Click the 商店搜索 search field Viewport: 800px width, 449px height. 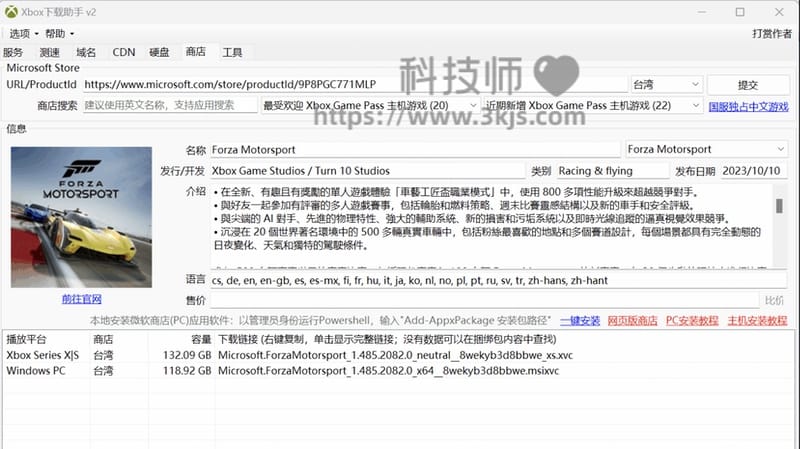(x=170, y=106)
